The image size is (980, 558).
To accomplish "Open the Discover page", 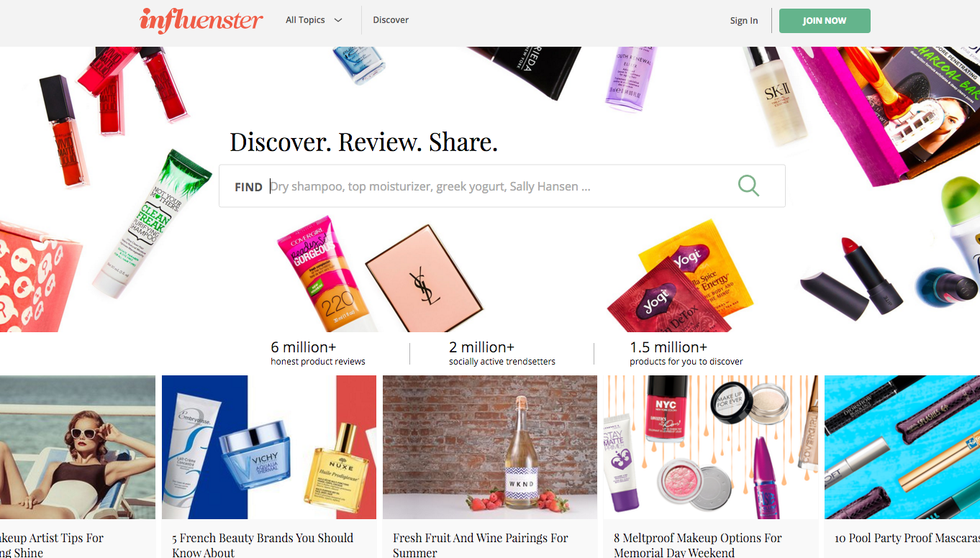I will (x=391, y=20).
